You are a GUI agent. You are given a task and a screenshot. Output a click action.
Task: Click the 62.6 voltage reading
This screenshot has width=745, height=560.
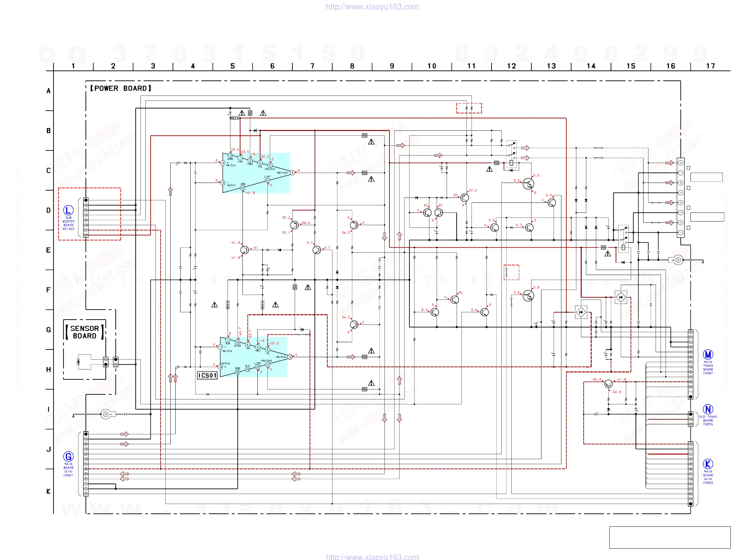click(235, 149)
